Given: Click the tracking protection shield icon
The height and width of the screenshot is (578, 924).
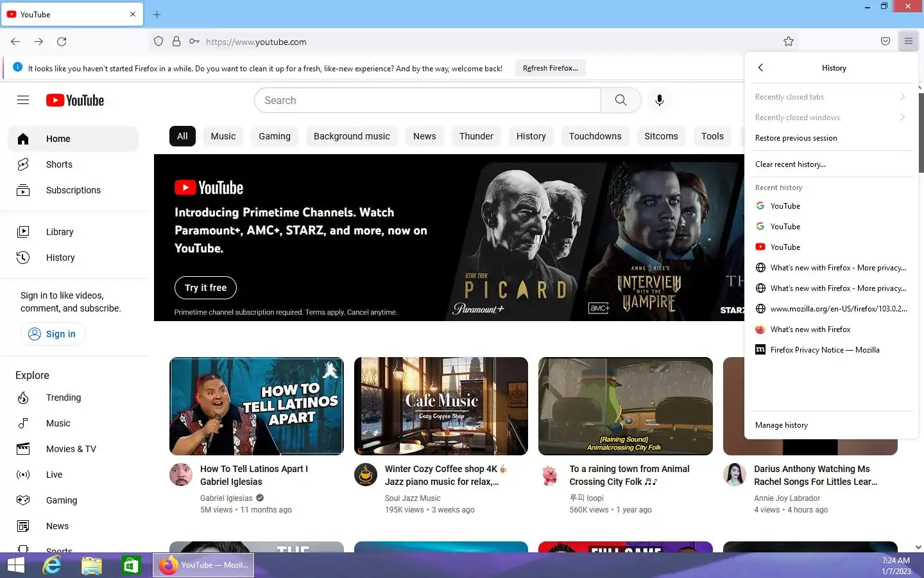Looking at the screenshot, I should pos(158,42).
